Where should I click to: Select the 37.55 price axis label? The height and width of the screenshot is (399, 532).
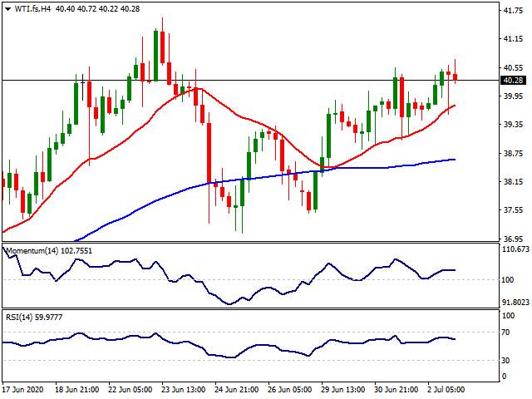point(514,210)
